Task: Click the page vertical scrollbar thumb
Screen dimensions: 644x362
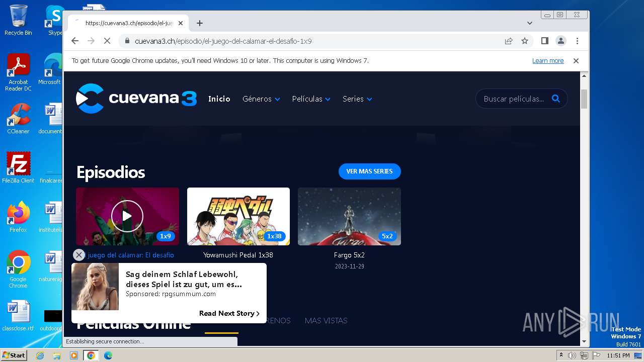Action: (x=584, y=99)
